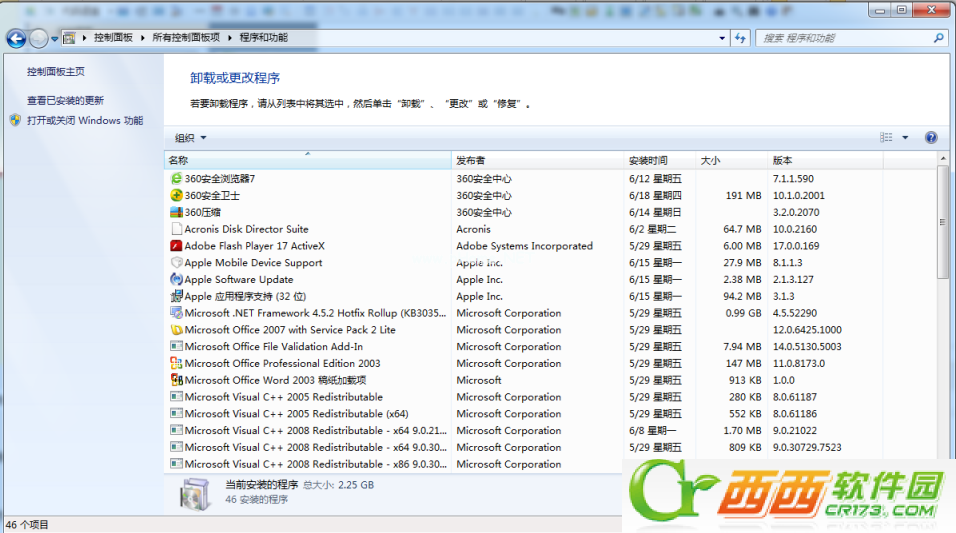Click version 12.0.6425.1000 cell

(x=807, y=330)
